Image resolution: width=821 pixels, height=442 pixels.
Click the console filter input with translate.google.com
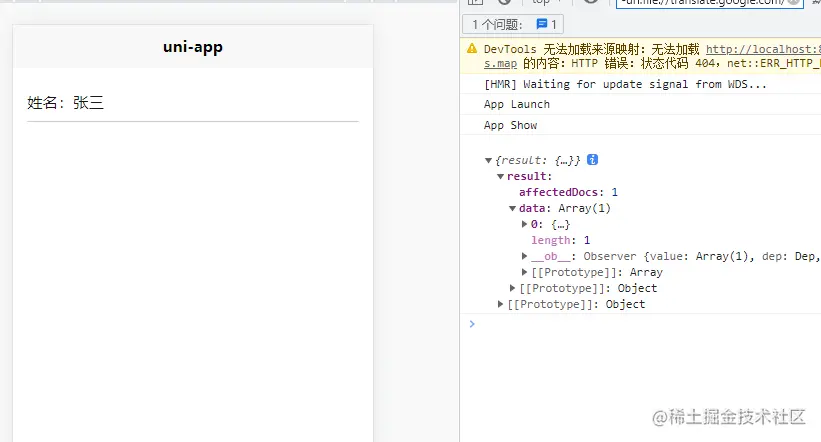point(709,3)
